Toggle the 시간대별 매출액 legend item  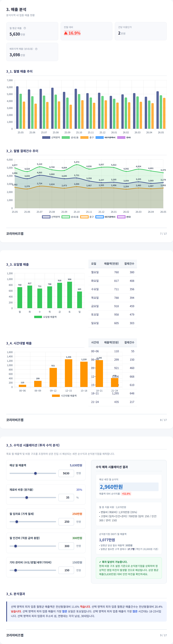pos(64,396)
